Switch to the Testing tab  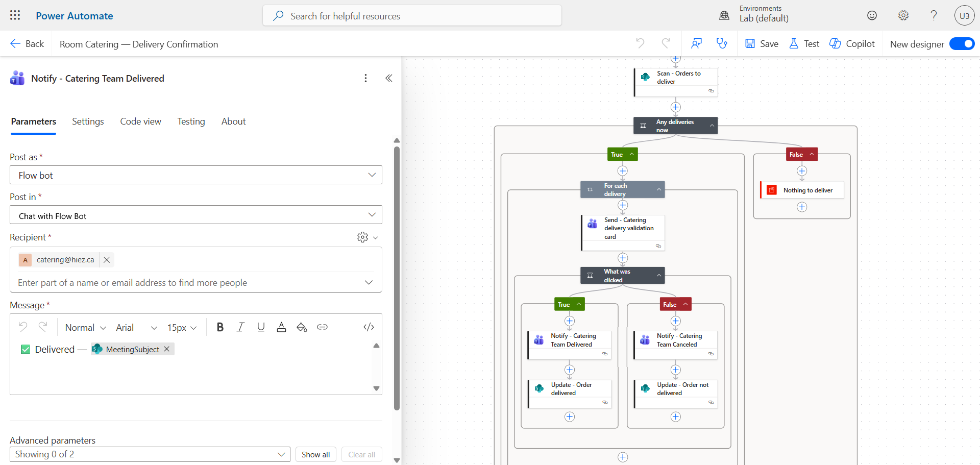tap(191, 121)
